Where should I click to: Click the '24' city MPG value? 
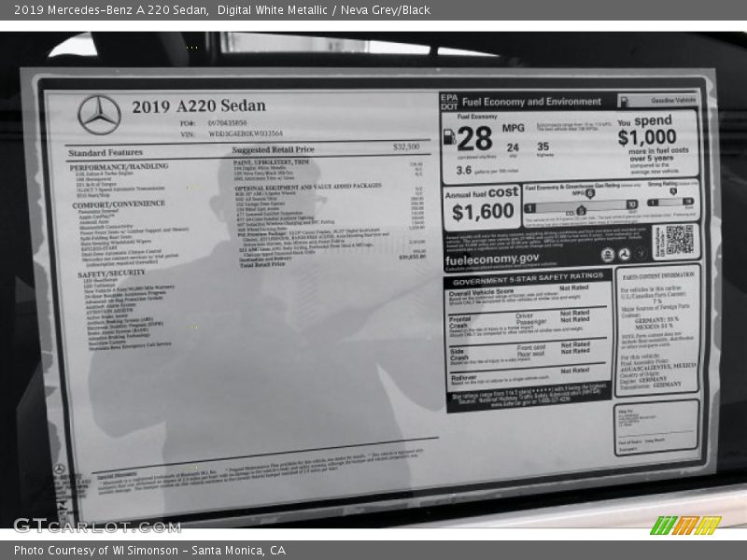click(x=513, y=147)
